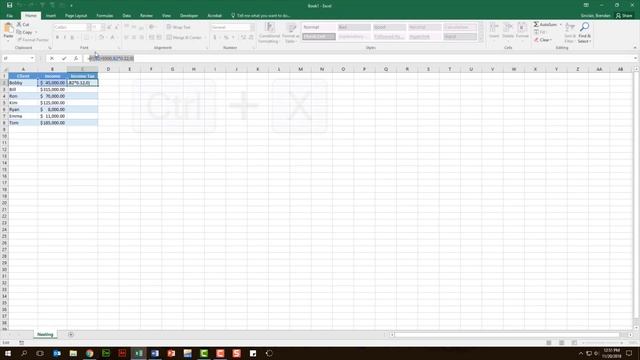Click the Paste clipboard icon
The height and width of the screenshot is (360, 640).
(8, 28)
